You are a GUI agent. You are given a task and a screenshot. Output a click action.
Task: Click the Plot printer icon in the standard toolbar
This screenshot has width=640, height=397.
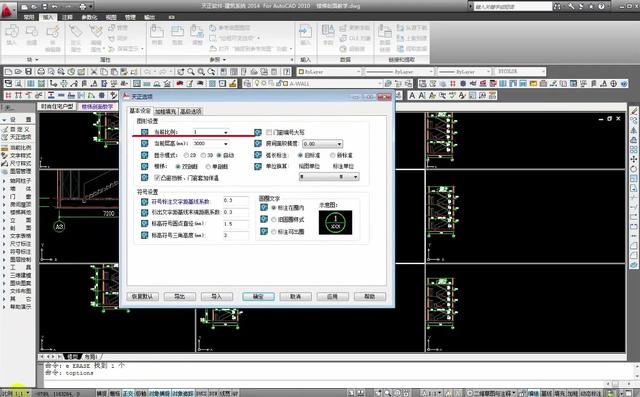[x=41, y=72]
